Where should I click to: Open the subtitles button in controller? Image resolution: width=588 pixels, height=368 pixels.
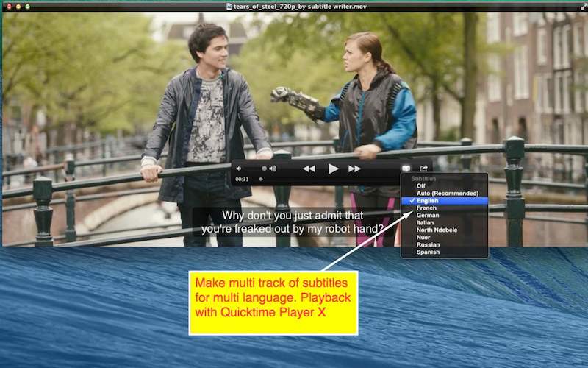[406, 169]
